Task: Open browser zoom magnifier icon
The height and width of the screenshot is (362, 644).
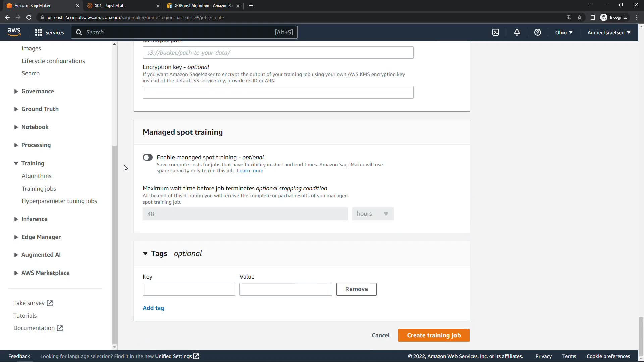Action: click(569, 17)
